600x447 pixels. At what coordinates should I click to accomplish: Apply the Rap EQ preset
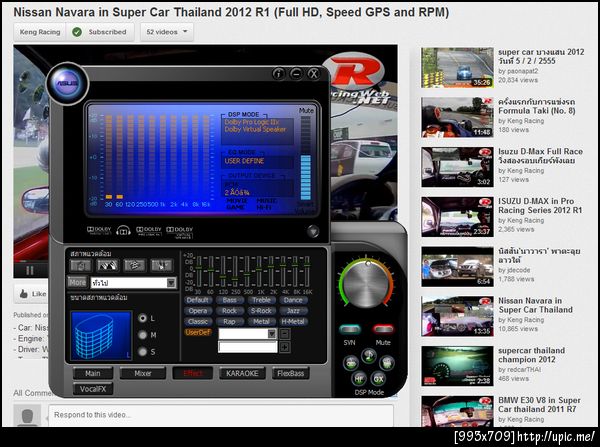click(x=229, y=321)
